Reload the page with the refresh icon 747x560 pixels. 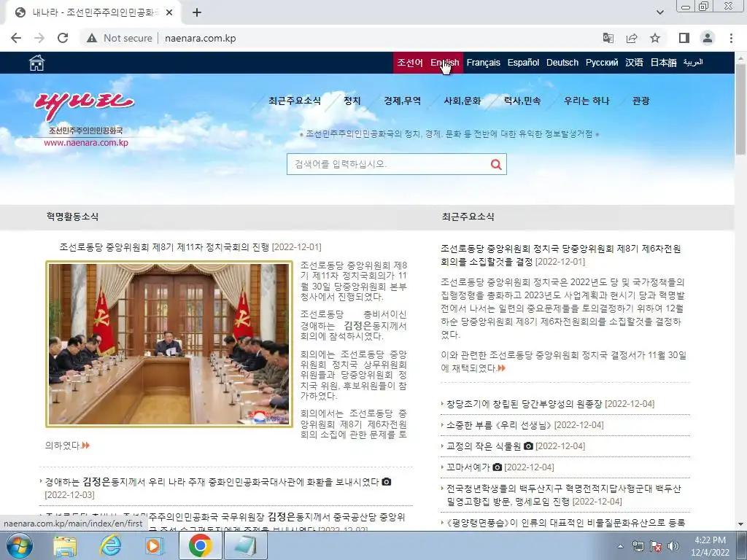(63, 38)
